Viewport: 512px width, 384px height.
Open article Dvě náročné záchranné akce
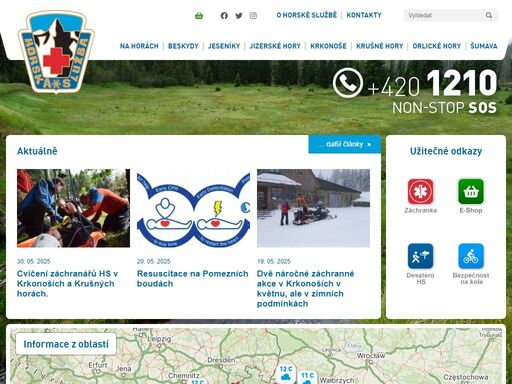tap(305, 289)
